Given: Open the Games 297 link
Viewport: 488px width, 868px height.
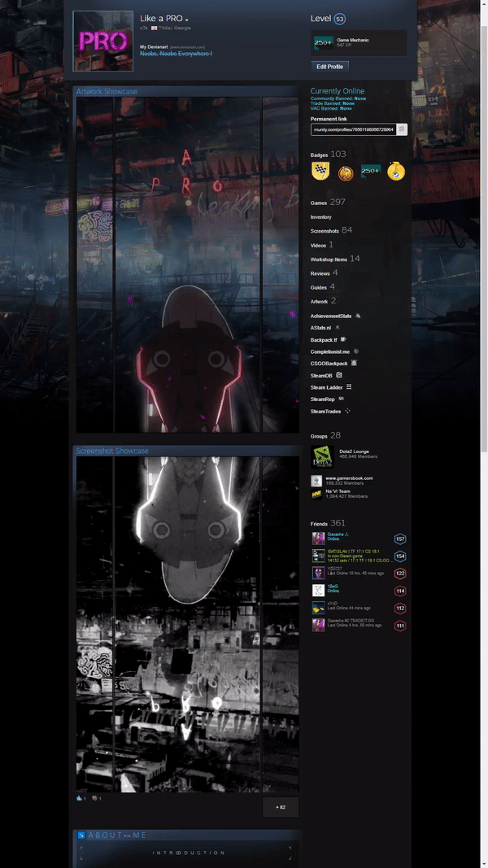Looking at the screenshot, I should click(x=328, y=203).
